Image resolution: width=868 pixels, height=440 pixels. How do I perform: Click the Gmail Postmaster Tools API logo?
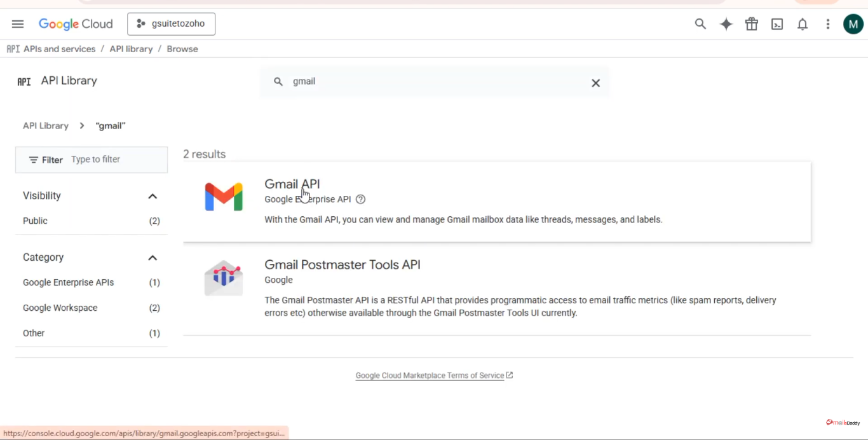coord(224,278)
